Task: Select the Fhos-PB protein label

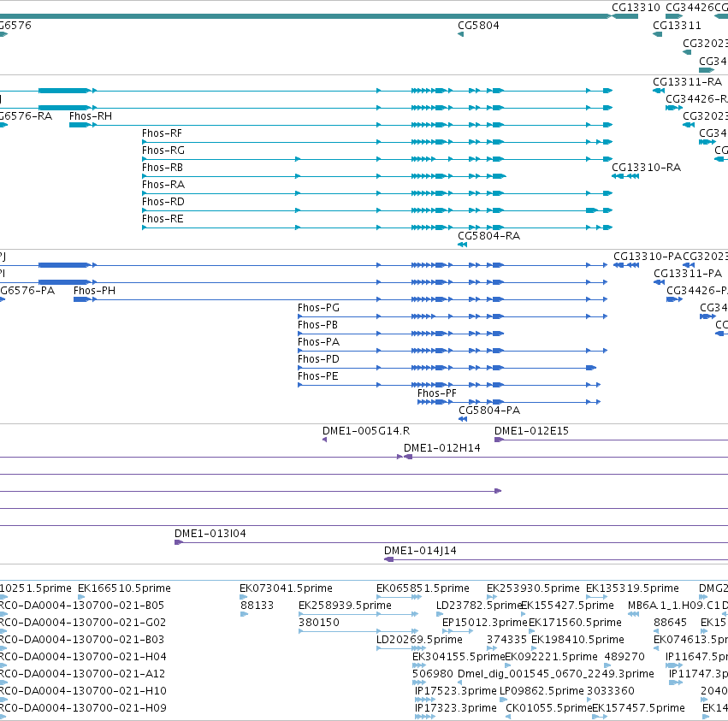Action: click(317, 325)
